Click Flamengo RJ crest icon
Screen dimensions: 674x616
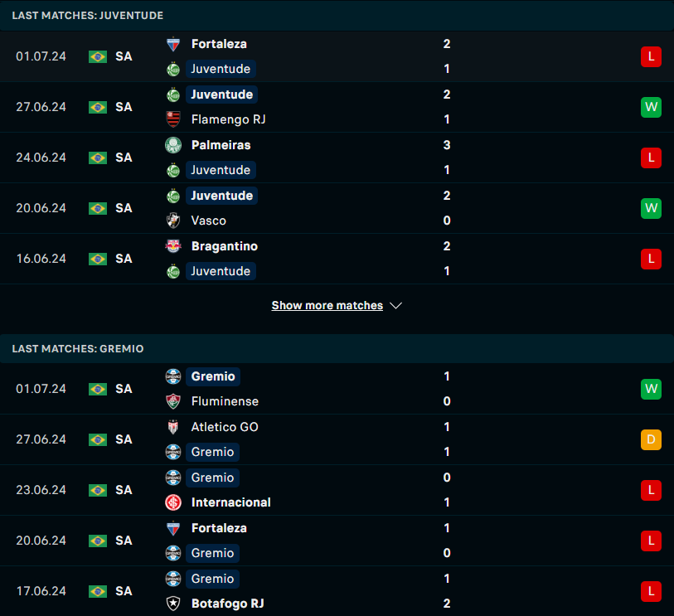pyautogui.click(x=173, y=119)
